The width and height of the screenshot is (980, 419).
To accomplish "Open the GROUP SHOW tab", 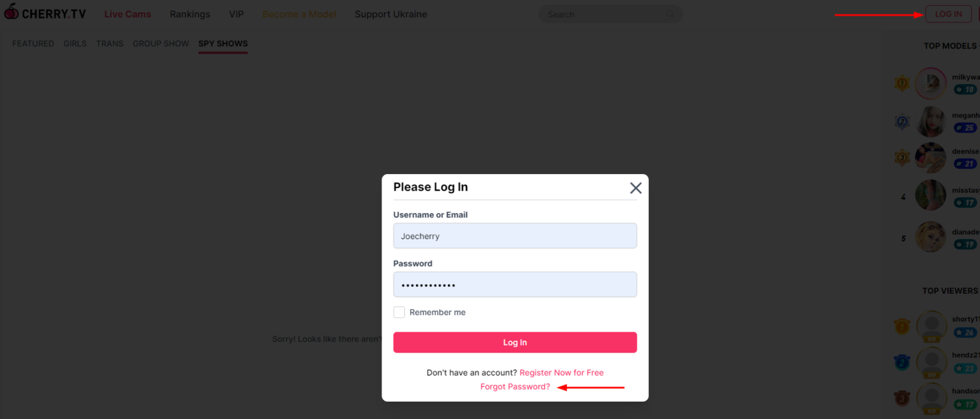I will (161, 43).
